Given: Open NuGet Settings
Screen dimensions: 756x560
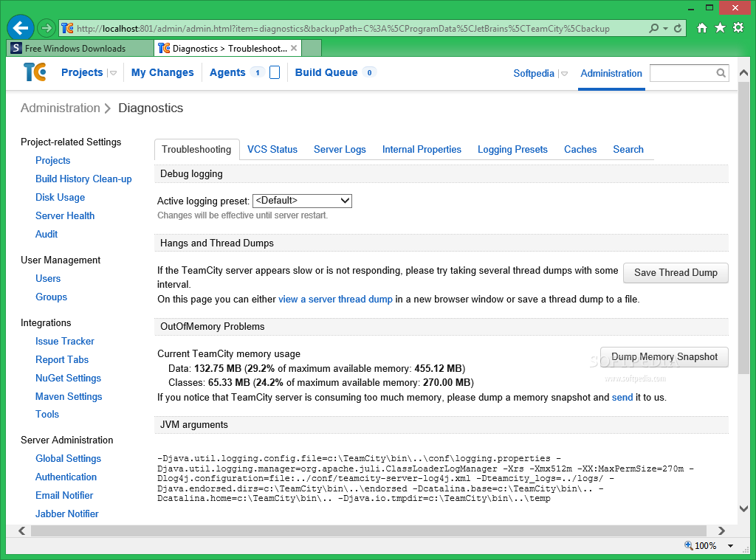Looking at the screenshot, I should [69, 378].
